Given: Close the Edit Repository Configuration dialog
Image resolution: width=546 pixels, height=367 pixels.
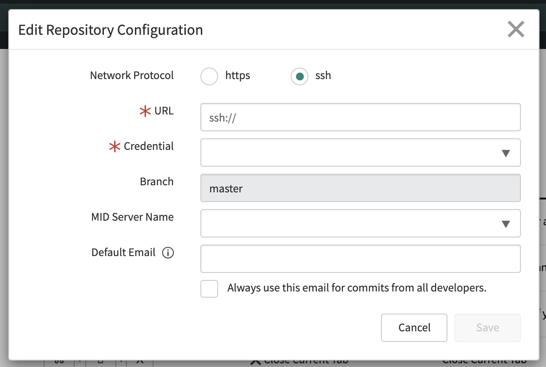Looking at the screenshot, I should (x=516, y=29).
